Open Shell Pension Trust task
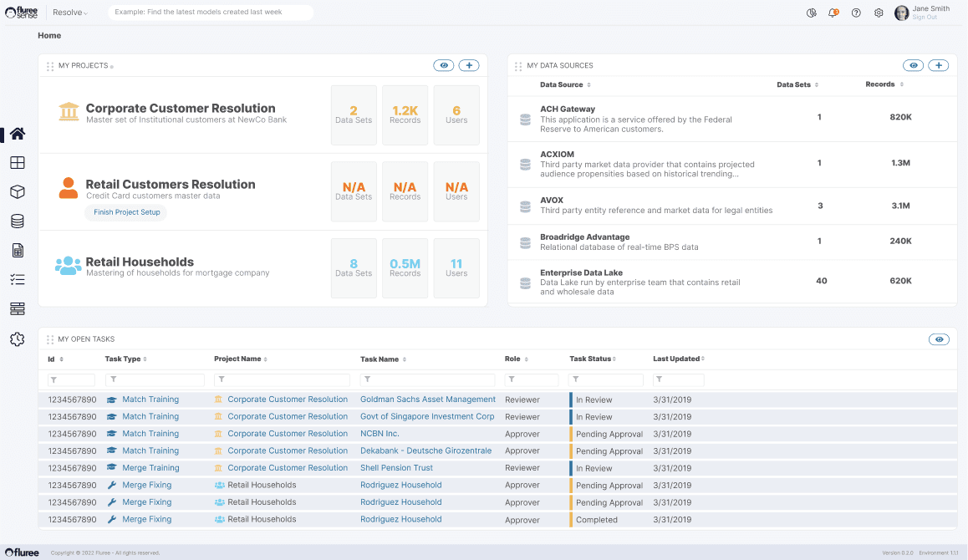This screenshot has width=968, height=560. [x=396, y=468]
